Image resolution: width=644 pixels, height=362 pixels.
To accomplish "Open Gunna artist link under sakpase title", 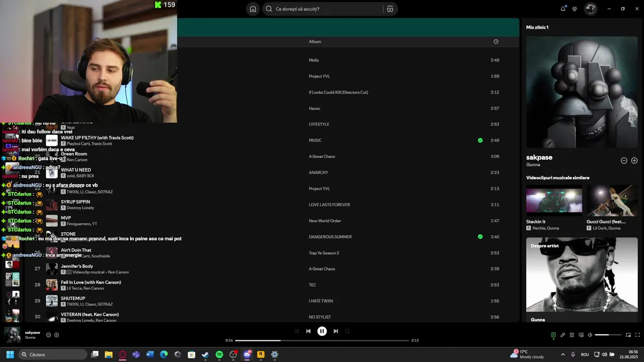I will tap(533, 165).
